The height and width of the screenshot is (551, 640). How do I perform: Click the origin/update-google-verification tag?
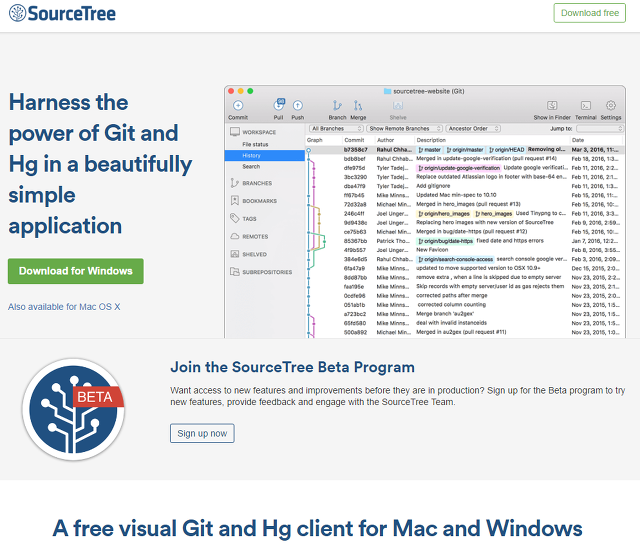459,168
